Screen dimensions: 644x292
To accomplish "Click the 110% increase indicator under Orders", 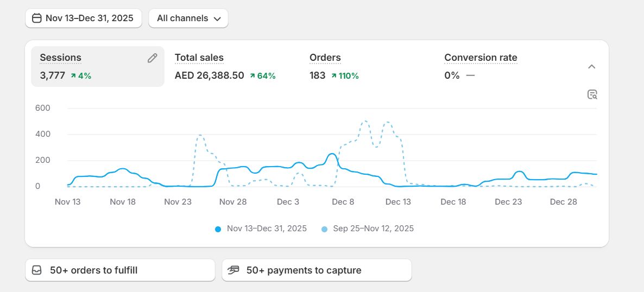I will (x=345, y=76).
